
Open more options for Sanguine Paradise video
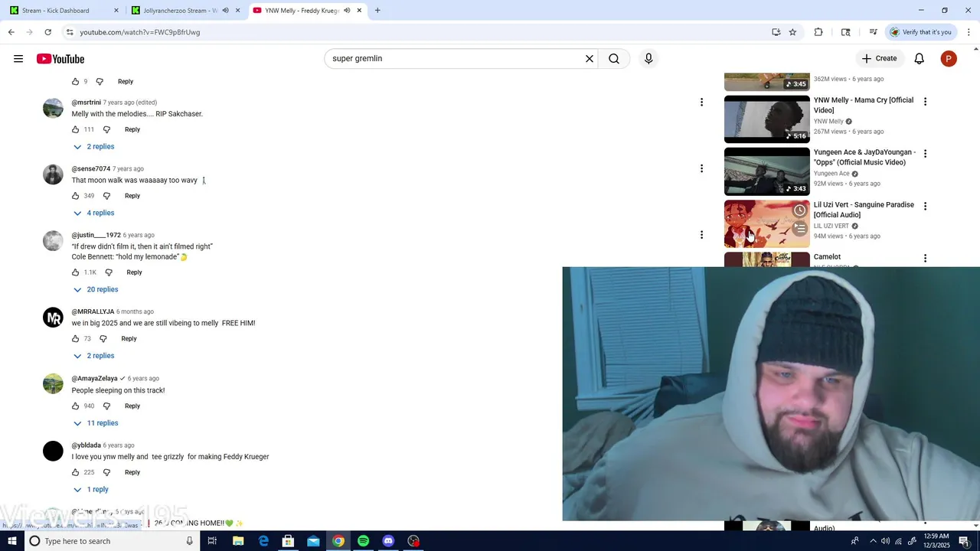[925, 206]
